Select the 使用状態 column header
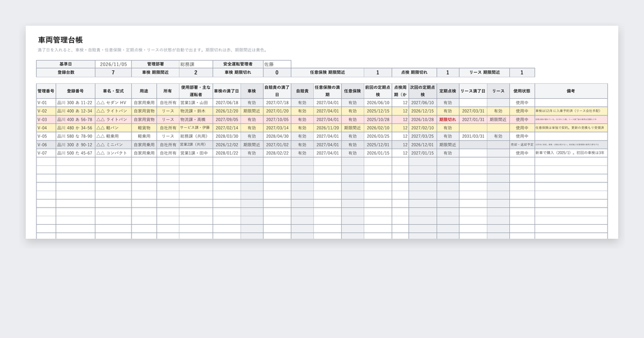644x338 pixels. [x=522, y=91]
